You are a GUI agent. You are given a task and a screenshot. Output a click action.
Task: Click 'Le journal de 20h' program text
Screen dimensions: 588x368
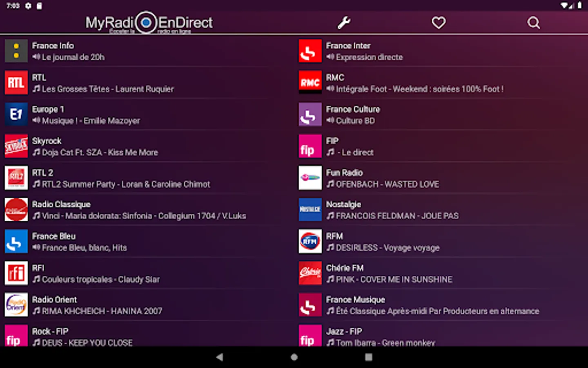[x=73, y=57]
